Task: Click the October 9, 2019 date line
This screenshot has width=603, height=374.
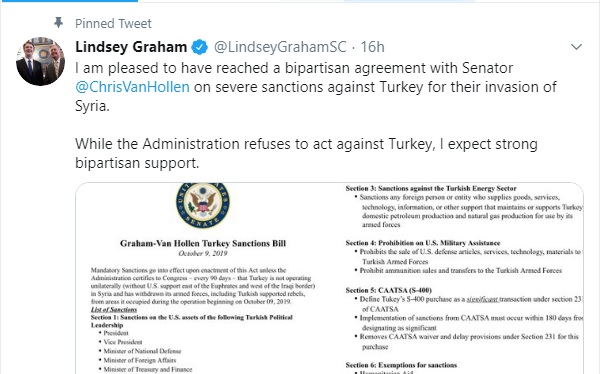Action: click(x=203, y=253)
